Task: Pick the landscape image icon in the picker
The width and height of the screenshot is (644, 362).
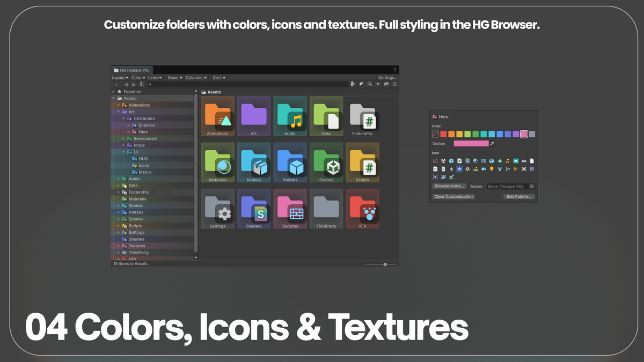Action: [x=475, y=169]
